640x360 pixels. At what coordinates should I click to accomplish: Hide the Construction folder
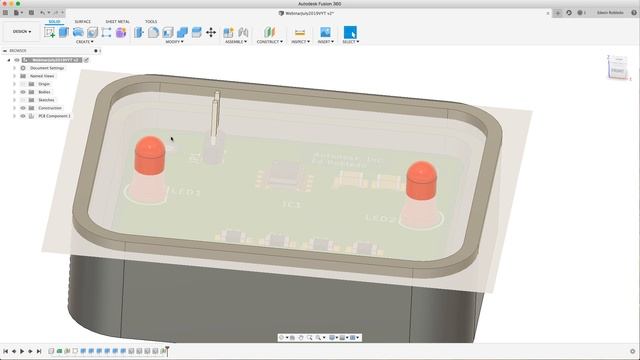(x=23, y=108)
